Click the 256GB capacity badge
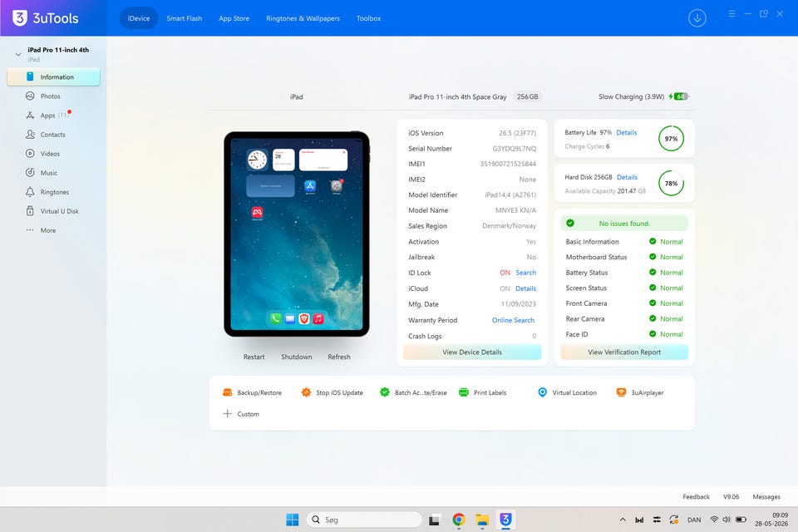798x532 pixels. pyautogui.click(x=527, y=96)
